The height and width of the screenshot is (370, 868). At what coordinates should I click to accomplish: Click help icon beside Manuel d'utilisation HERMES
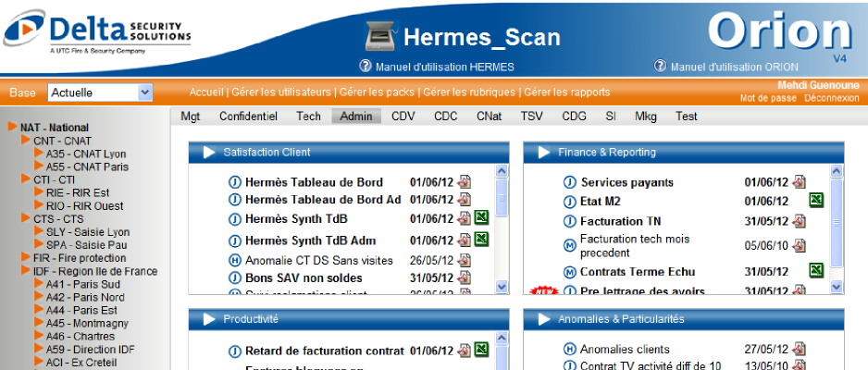point(365,67)
